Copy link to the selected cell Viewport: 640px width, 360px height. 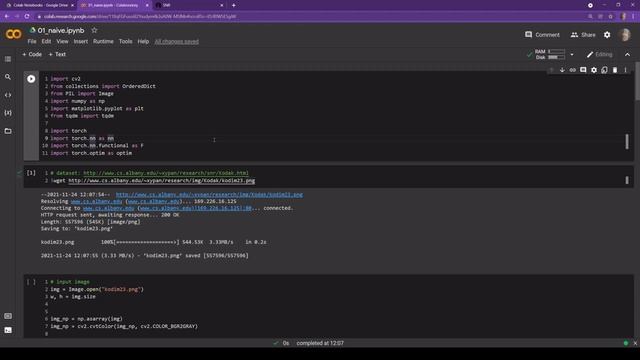pyautogui.click(x=573, y=70)
